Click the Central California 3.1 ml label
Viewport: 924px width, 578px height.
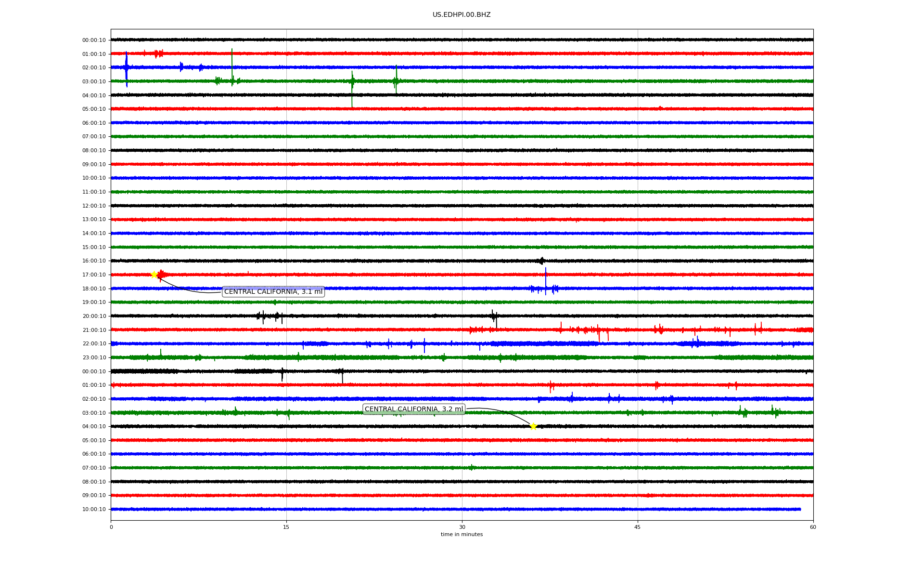tap(273, 292)
